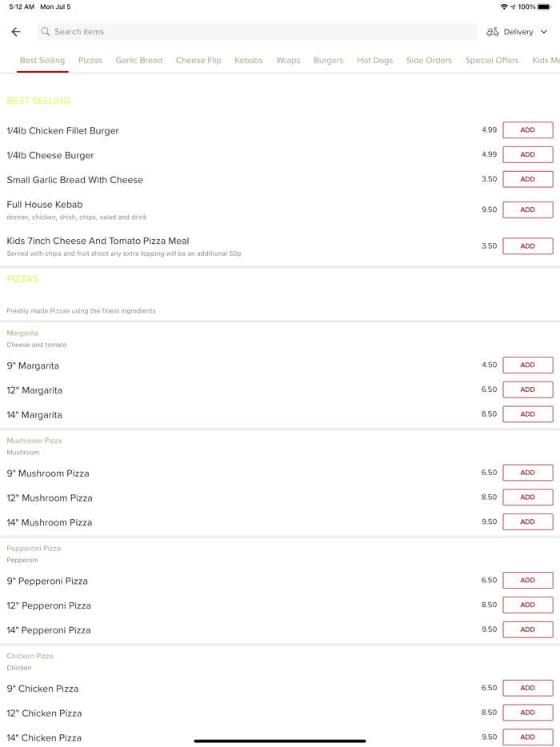
Task: Select the Kebabs category tab
Action: tap(249, 61)
